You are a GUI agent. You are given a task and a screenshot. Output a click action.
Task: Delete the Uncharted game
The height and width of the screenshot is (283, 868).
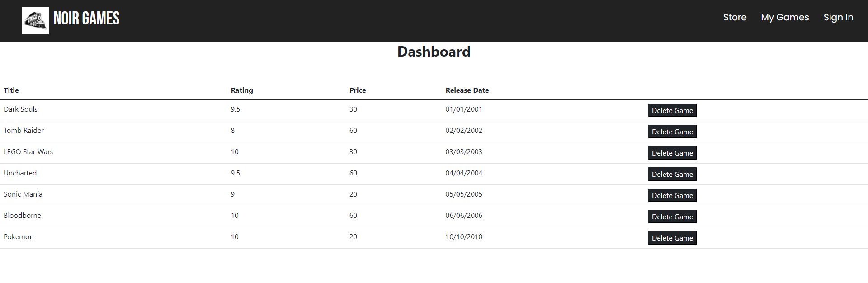(x=672, y=174)
